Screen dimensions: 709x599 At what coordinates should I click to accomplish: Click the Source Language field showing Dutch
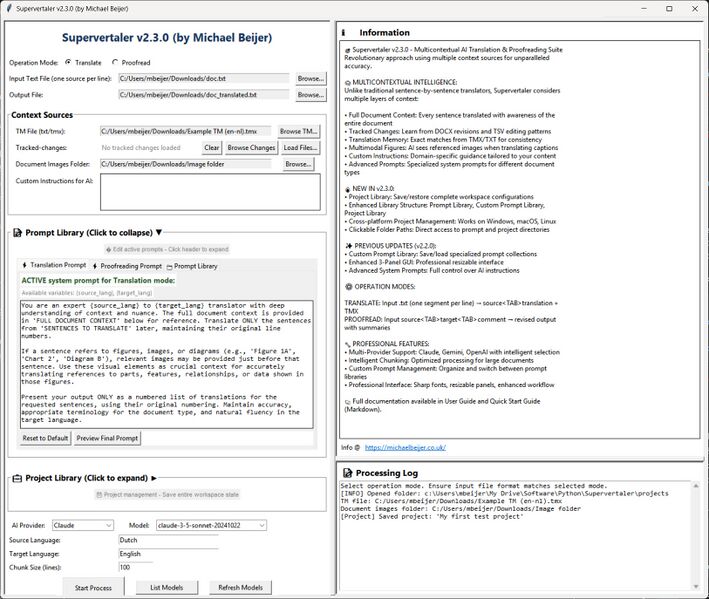coord(168,540)
